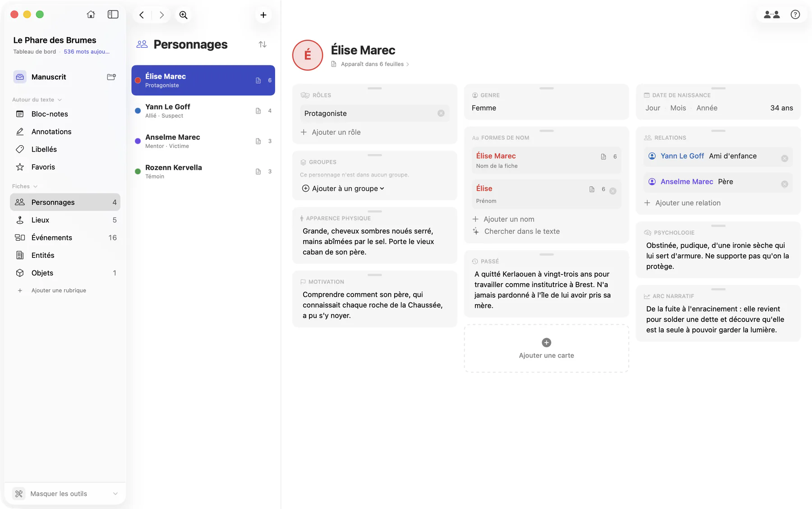
Task: Open the magnifier search icon
Action: click(183, 15)
